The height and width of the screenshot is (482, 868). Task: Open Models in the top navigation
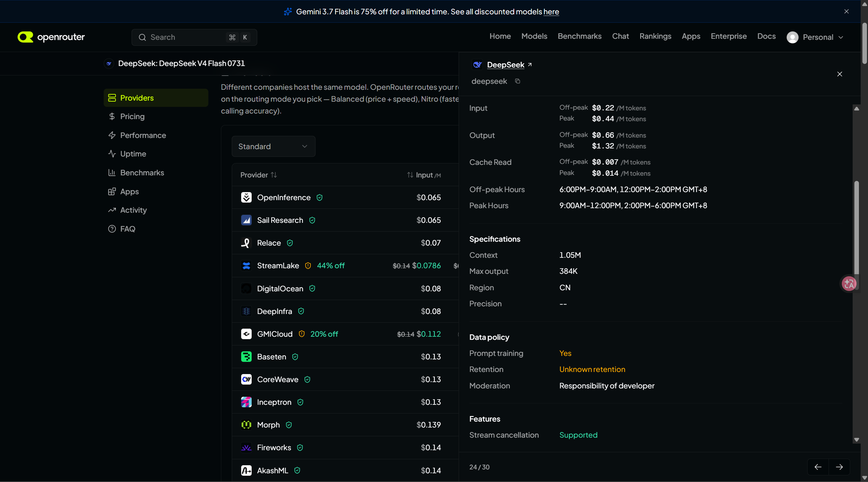[x=534, y=36]
